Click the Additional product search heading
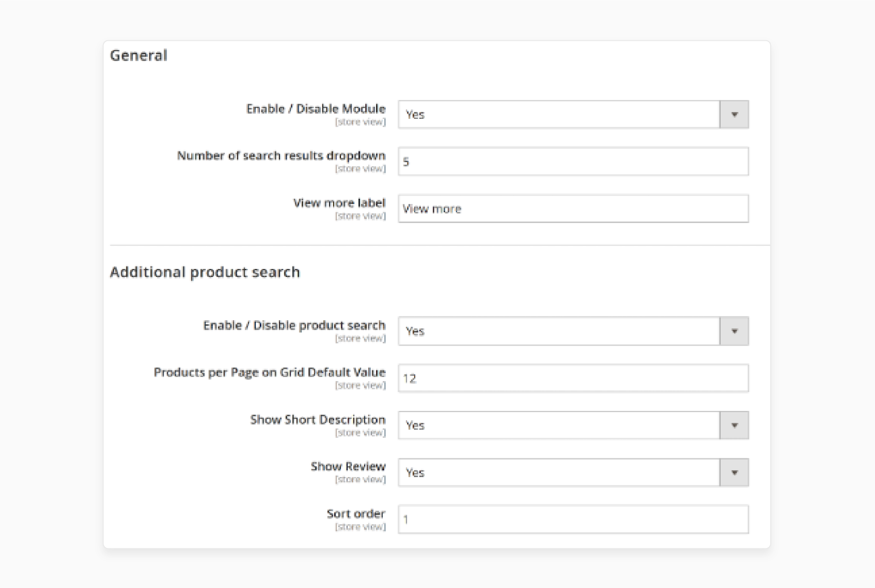The height and width of the screenshot is (588, 875). [x=205, y=272]
